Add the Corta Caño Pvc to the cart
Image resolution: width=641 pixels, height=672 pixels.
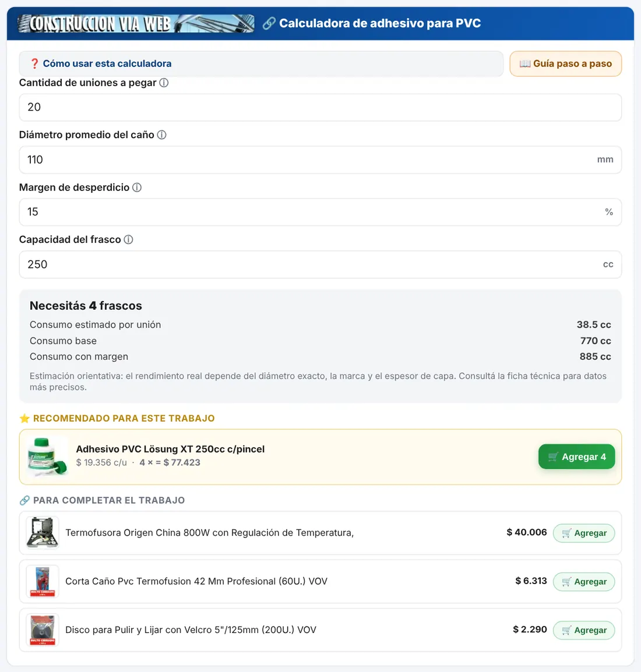(x=583, y=582)
